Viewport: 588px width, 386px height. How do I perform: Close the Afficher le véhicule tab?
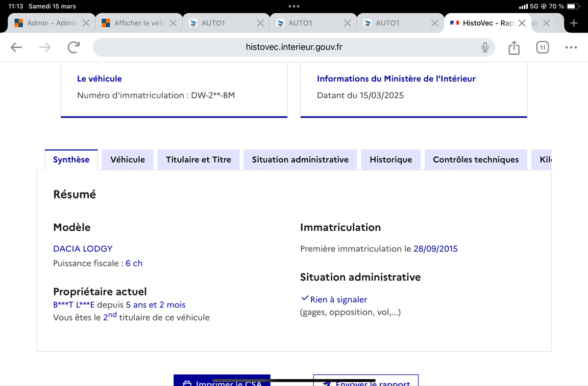click(173, 23)
